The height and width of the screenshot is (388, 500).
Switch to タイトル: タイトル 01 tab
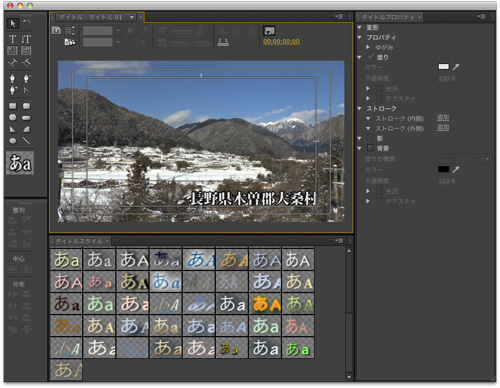click(91, 17)
